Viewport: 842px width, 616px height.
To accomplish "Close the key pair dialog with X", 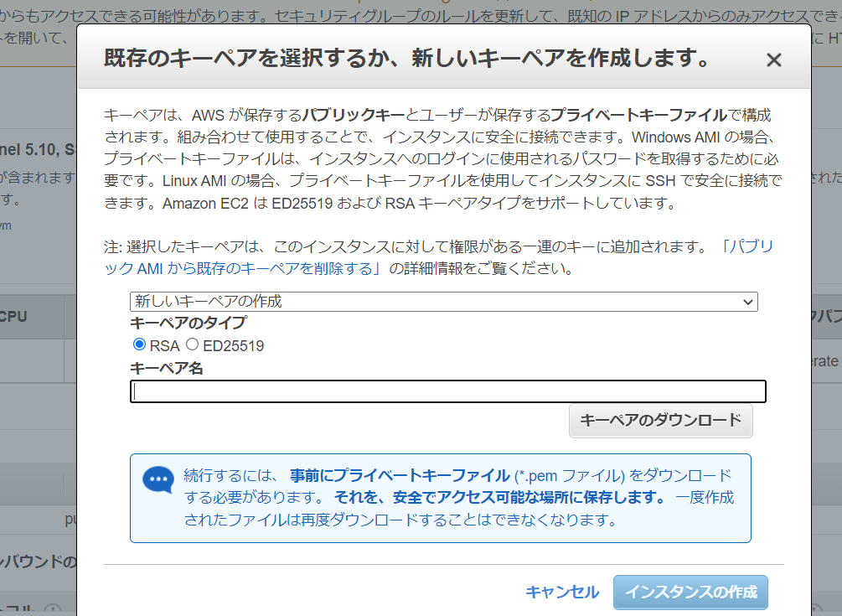I will (773, 60).
